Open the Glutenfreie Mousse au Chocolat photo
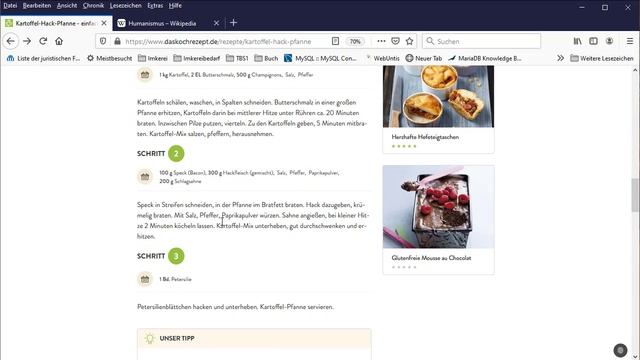Viewport: 640px width, 360px height. click(438, 207)
